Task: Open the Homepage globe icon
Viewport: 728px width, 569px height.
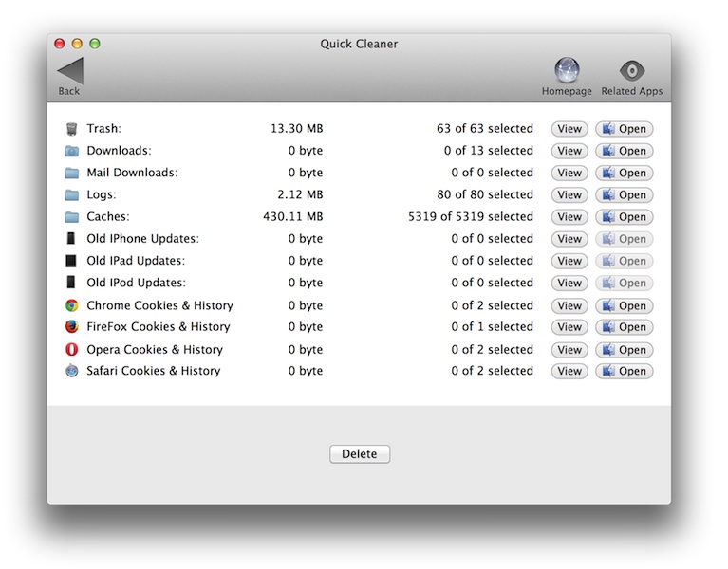Action: 567,71
